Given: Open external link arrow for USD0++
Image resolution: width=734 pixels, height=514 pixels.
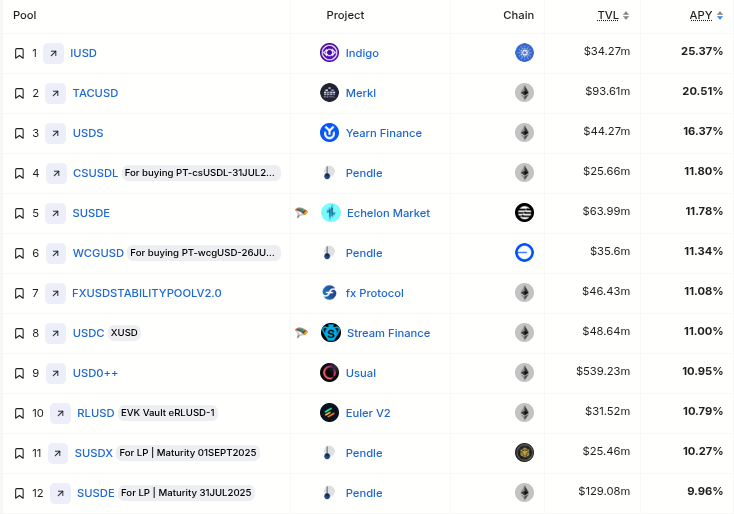Looking at the screenshot, I should (55, 373).
